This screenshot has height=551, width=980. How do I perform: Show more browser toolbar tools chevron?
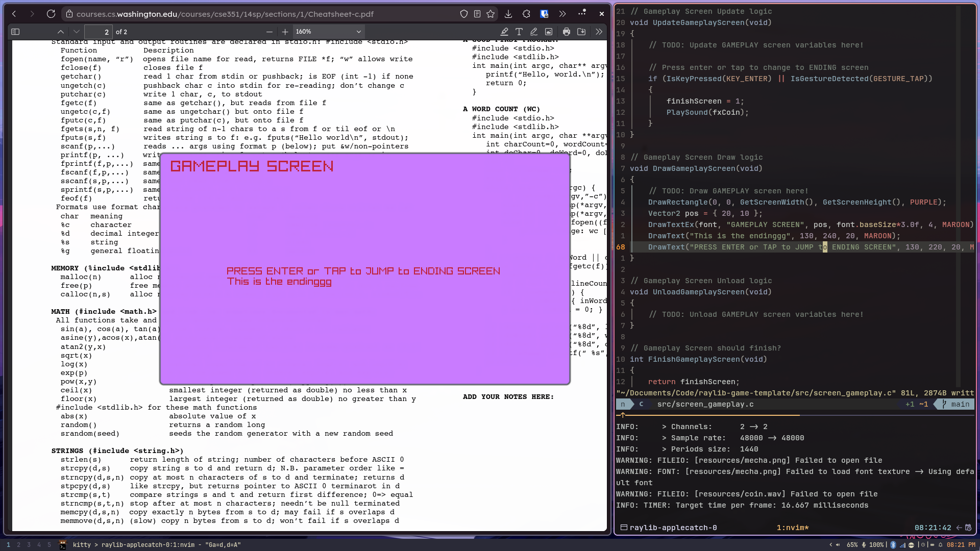pos(562,14)
